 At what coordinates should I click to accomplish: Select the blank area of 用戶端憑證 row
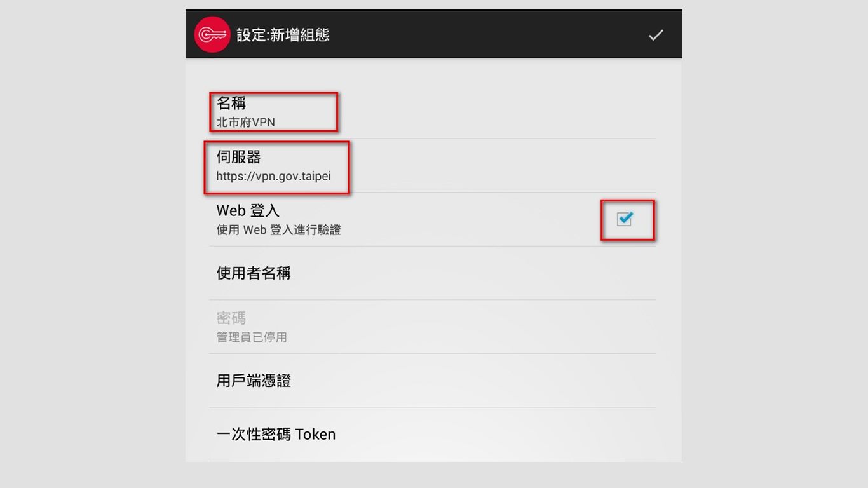pyautogui.click(x=473, y=381)
